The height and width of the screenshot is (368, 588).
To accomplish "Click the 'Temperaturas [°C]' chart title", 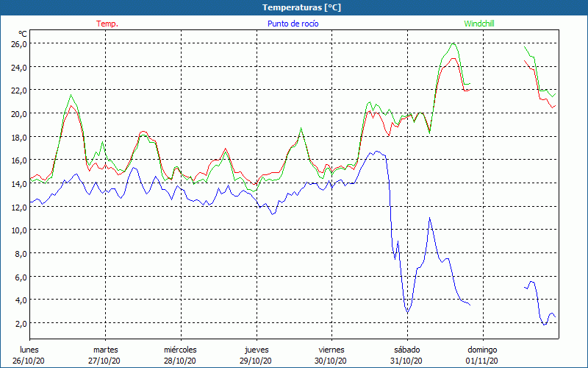I will (x=301, y=7).
